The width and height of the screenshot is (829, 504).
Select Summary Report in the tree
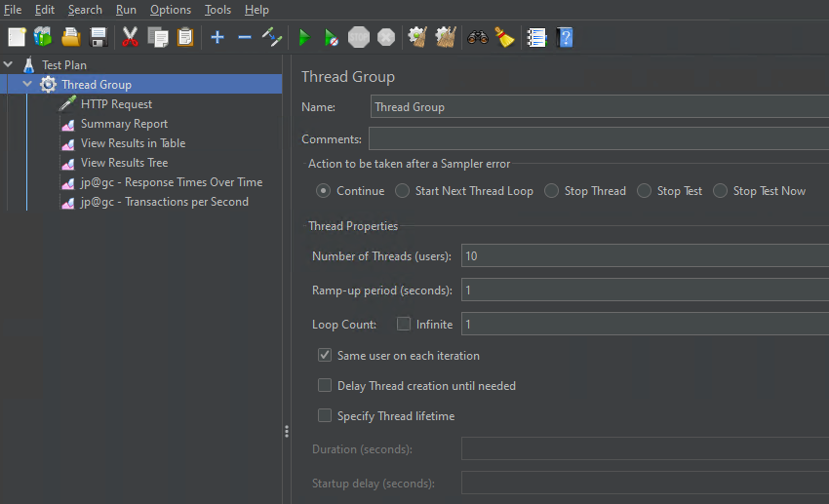coord(124,124)
